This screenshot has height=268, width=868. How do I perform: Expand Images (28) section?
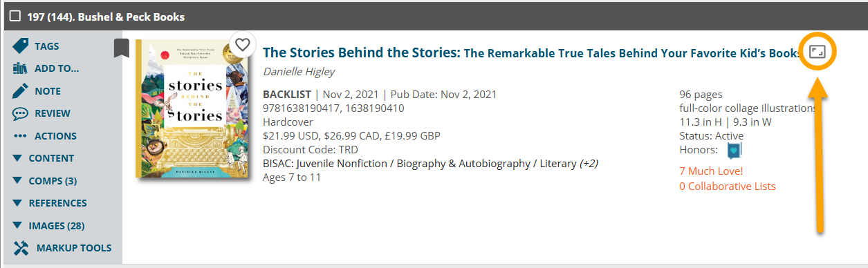(48, 226)
